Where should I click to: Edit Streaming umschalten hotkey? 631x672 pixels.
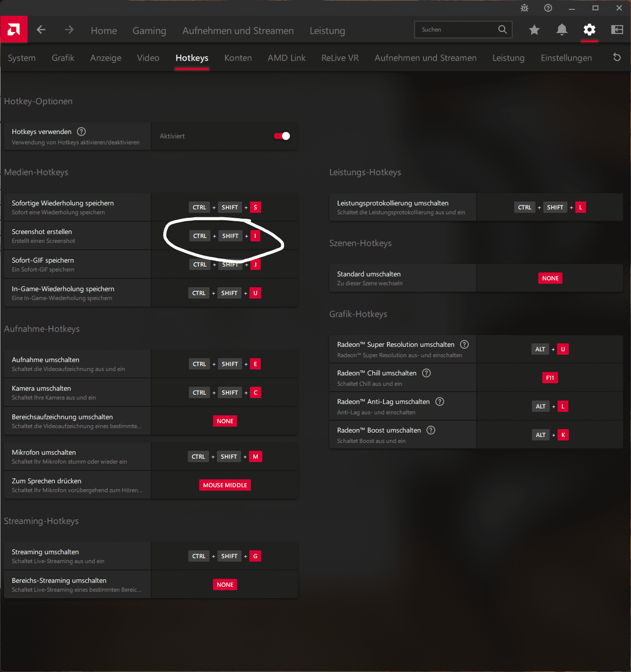(x=225, y=556)
